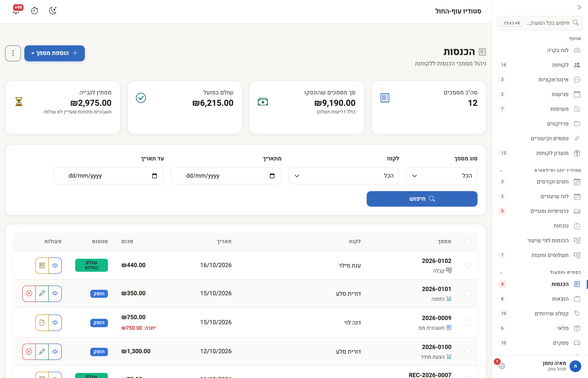The width and height of the screenshot is (588, 378).
Task: Toggle dark mode moon icon
Action: [53, 10]
